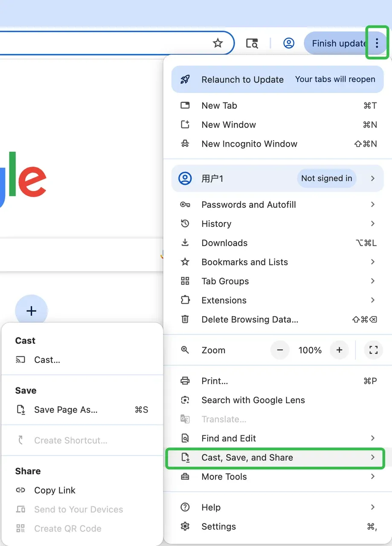The width and height of the screenshot is (392, 546).
Task: Open the 用户1 profile row
Action: coord(278,178)
